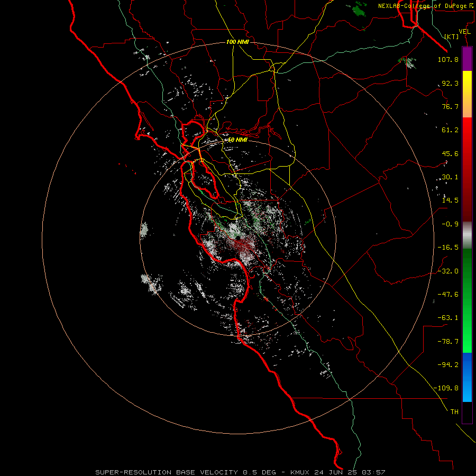Click the 100 NMI range ring label
This screenshot has width=476, height=476.
coord(237,42)
